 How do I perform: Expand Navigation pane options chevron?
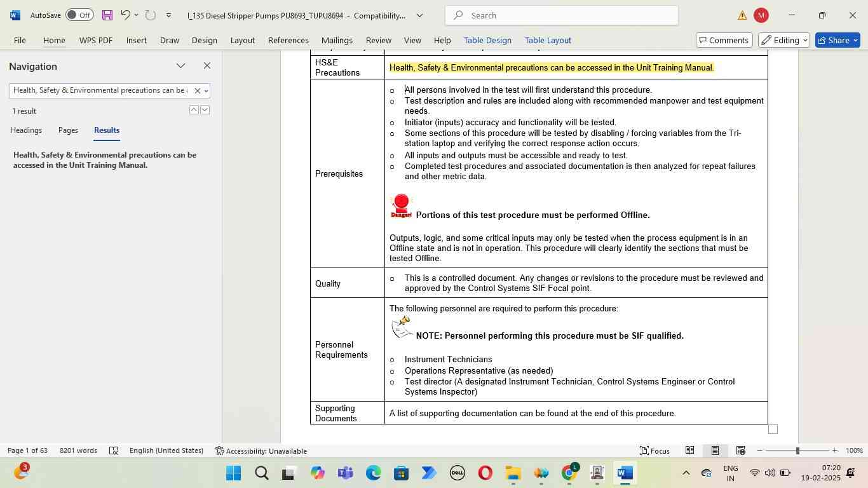pyautogui.click(x=181, y=66)
